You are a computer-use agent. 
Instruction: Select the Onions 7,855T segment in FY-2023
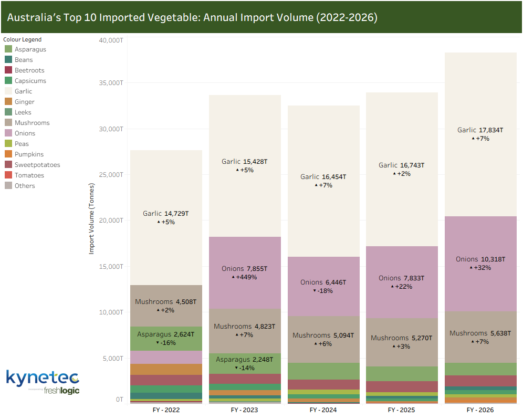tap(245, 272)
